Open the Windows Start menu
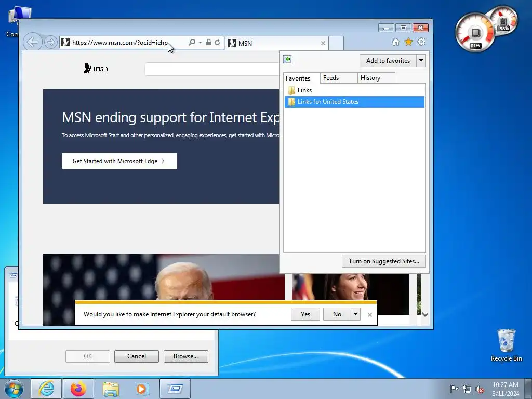This screenshot has height=399, width=532. 14,389
